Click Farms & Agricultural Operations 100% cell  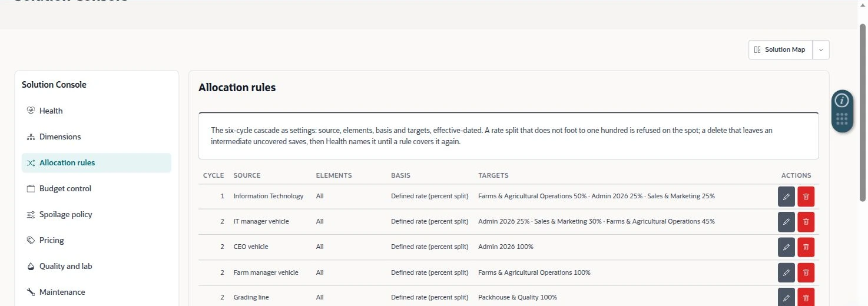(534, 272)
